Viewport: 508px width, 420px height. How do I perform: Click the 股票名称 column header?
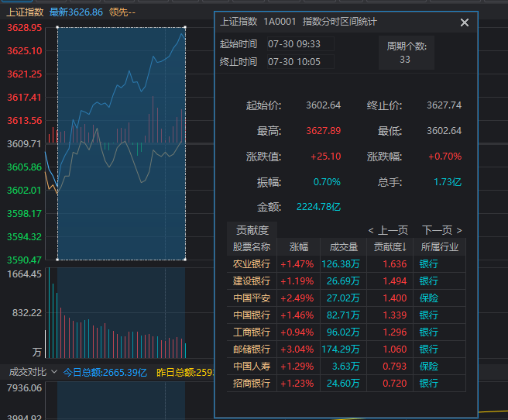[x=252, y=247]
